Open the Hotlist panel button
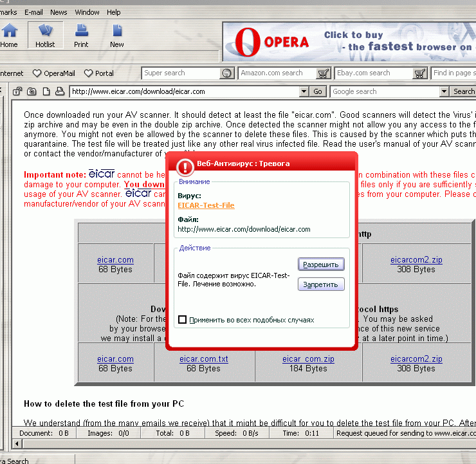 click(x=45, y=35)
